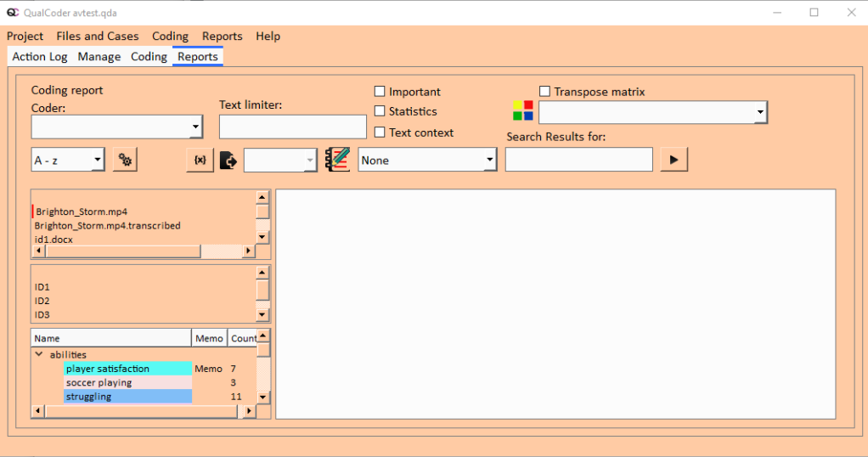This screenshot has height=457, width=868.
Task: Check the Text context option
Action: [x=380, y=133]
